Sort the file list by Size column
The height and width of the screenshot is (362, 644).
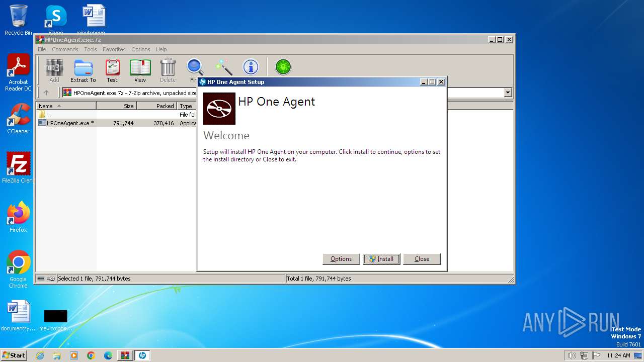[116, 106]
